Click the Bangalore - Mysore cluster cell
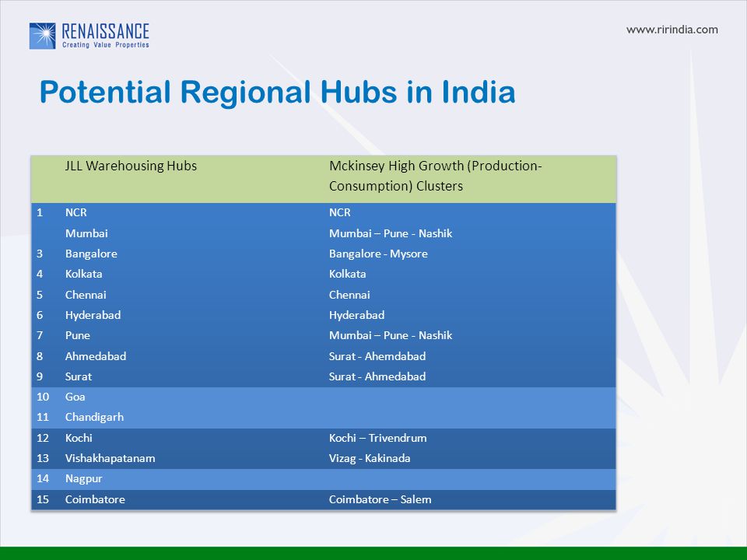This screenshot has width=747, height=560. coord(378,254)
